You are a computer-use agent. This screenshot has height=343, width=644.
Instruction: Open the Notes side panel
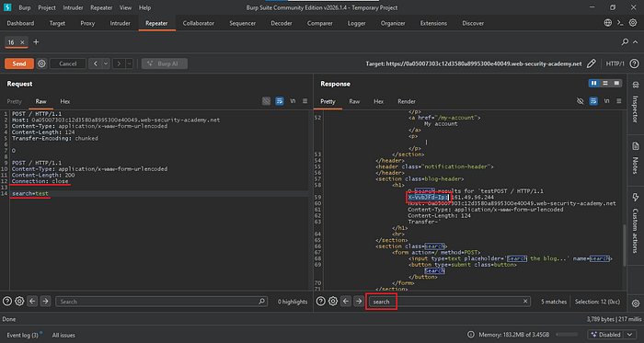(x=636, y=157)
